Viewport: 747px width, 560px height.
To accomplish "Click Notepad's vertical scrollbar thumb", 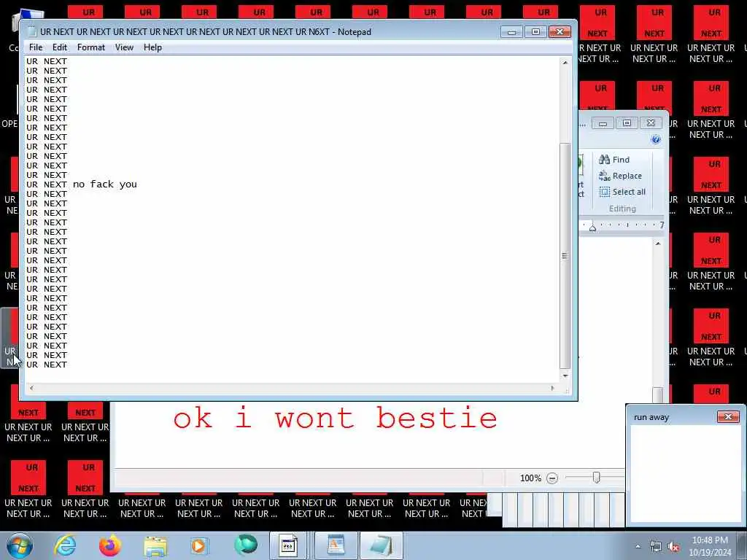I will pyautogui.click(x=565, y=256).
